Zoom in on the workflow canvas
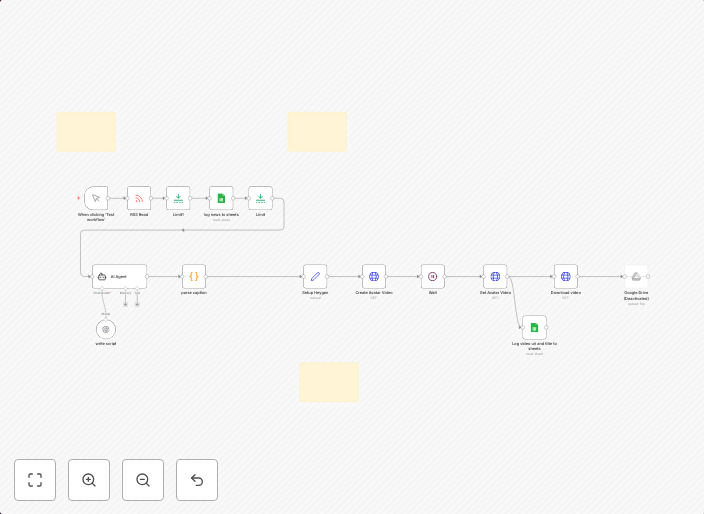 pos(89,480)
